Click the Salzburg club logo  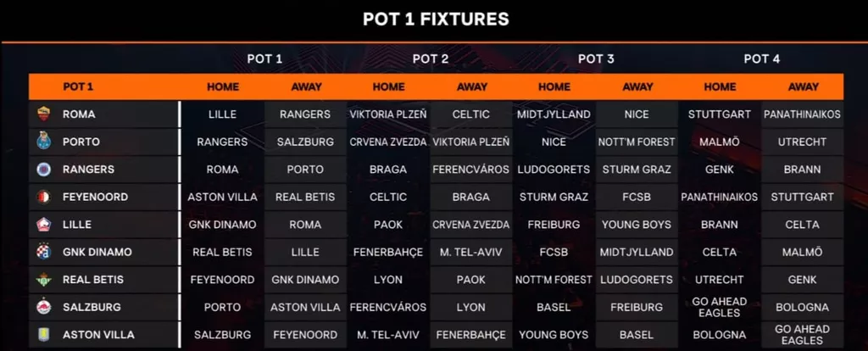44,307
